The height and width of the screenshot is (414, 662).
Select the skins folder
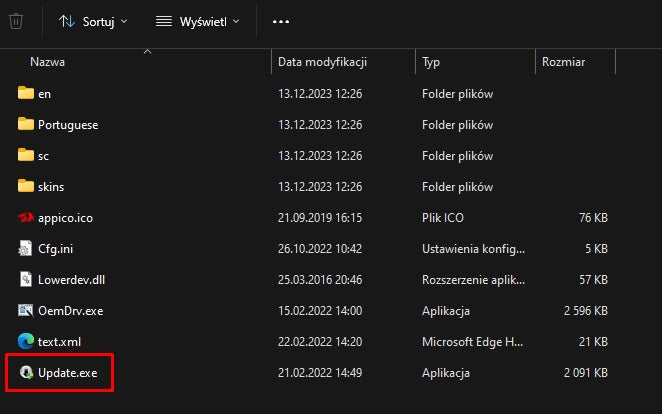(x=312, y=186)
